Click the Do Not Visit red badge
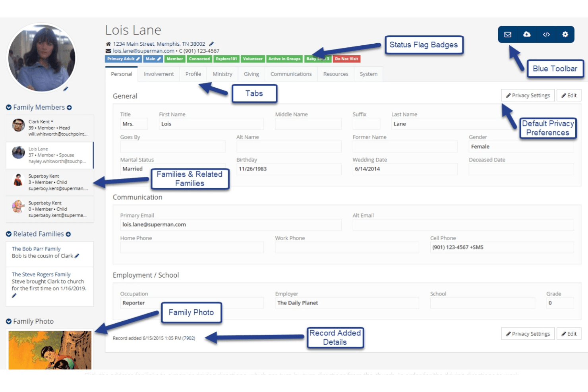Screen dimensions: 588x392 (346, 59)
